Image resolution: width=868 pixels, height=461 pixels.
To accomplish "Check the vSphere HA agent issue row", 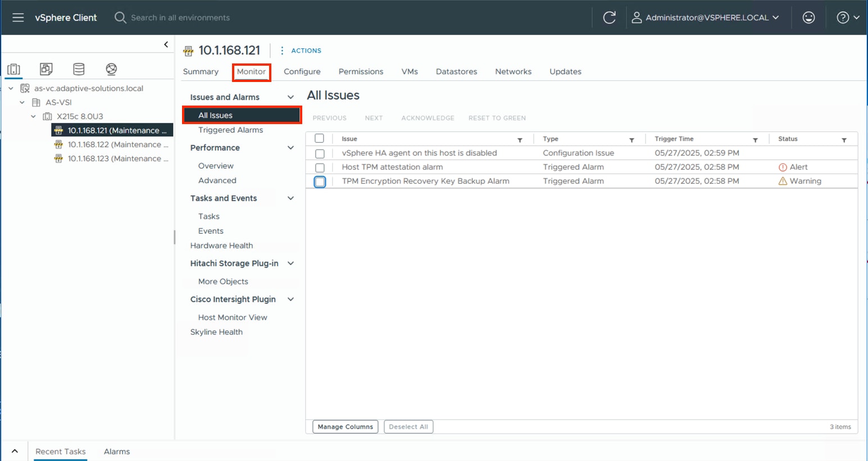I will [320, 153].
